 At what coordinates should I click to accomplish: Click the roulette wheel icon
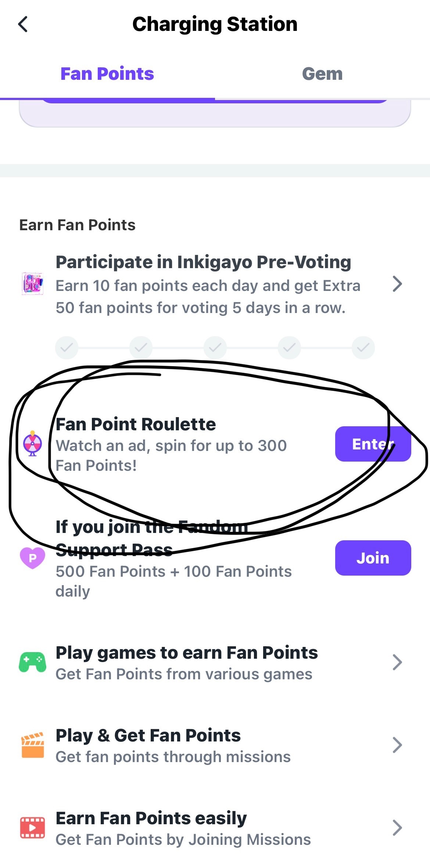pyautogui.click(x=33, y=444)
